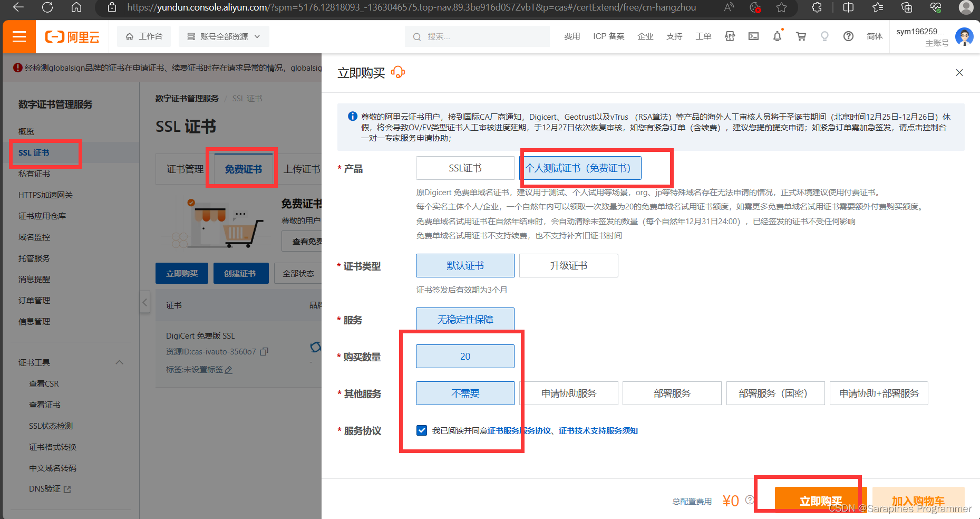Open browser home page
The height and width of the screenshot is (519, 980).
pyautogui.click(x=76, y=7)
